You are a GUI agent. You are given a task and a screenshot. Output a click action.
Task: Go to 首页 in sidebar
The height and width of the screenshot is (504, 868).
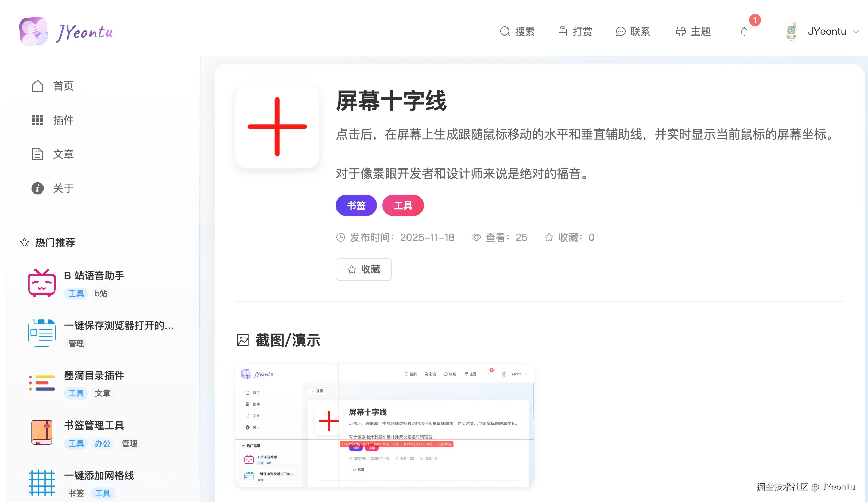[53, 86]
